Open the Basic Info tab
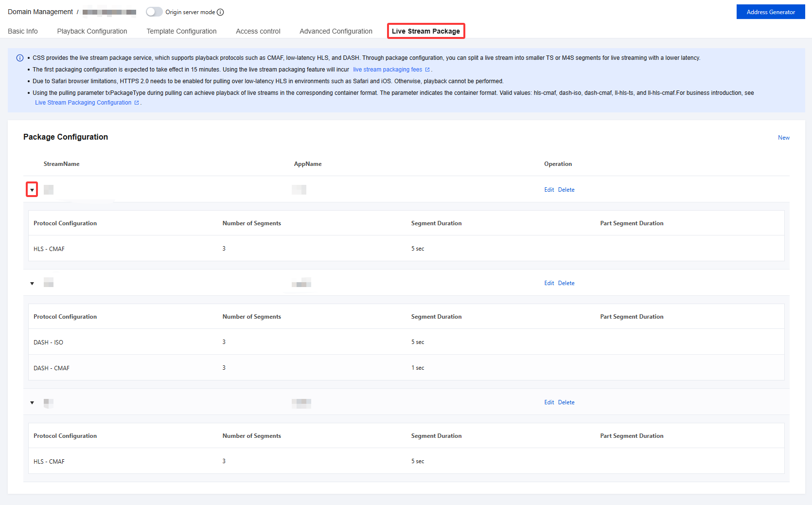812x505 pixels. tap(23, 31)
